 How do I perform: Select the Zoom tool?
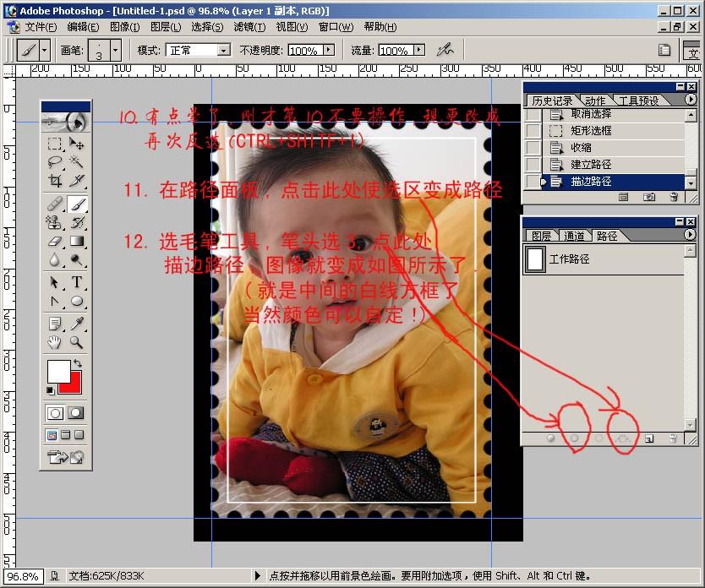[76, 342]
